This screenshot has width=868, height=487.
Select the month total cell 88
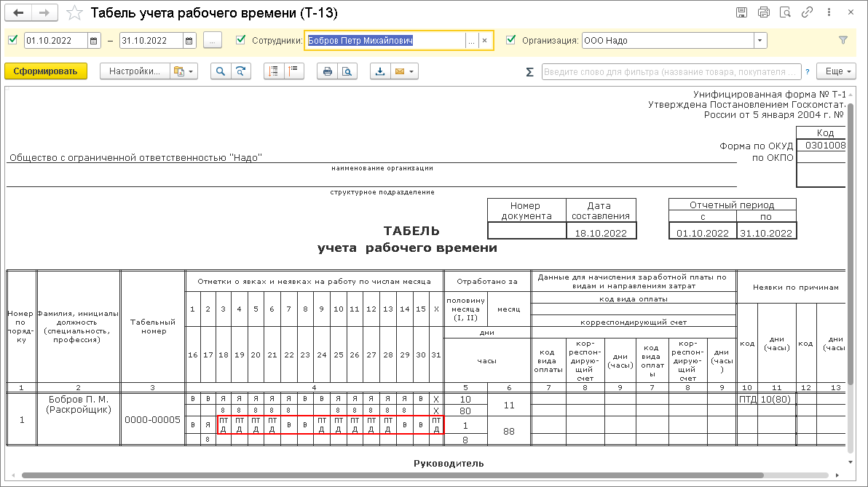point(509,431)
